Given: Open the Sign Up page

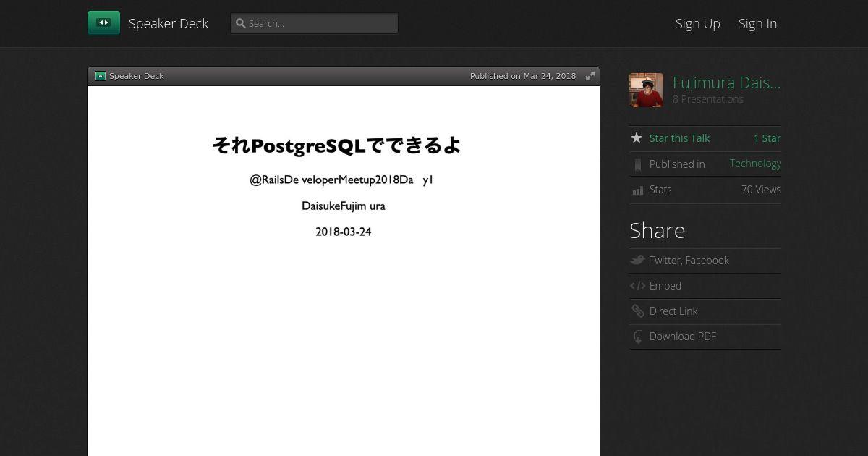Looking at the screenshot, I should pyautogui.click(x=698, y=23).
